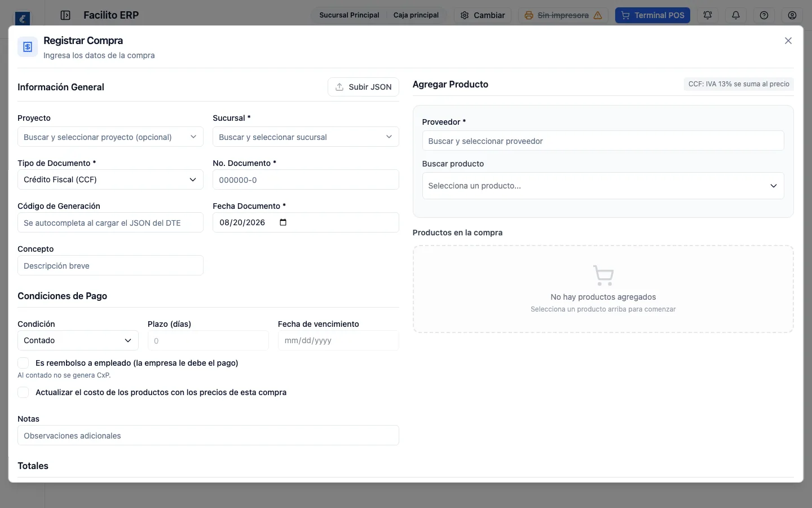Click the Totales heading

(x=33, y=466)
